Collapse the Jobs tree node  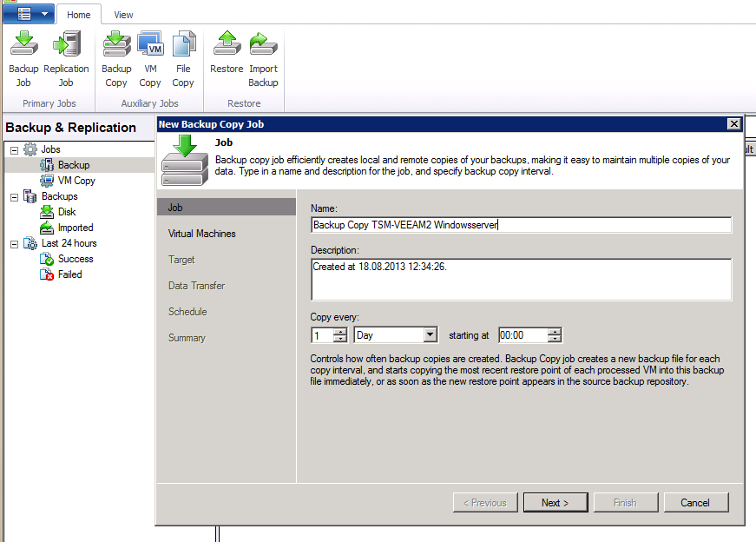15,150
